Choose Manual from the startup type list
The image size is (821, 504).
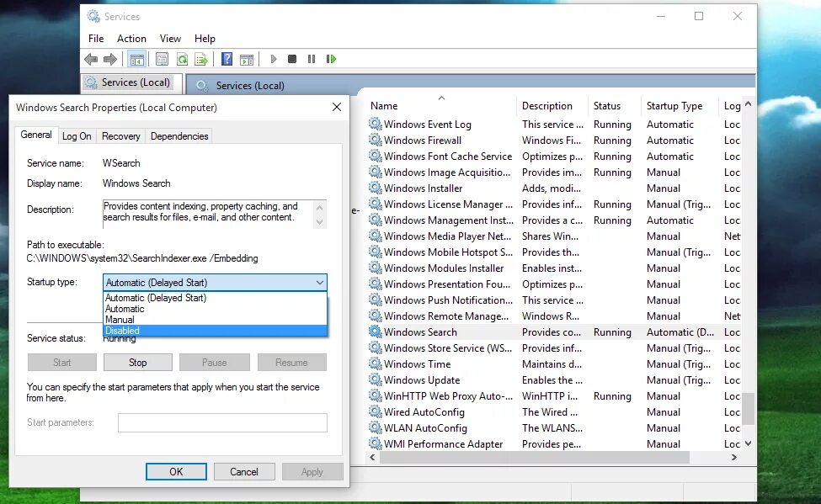click(x=215, y=320)
